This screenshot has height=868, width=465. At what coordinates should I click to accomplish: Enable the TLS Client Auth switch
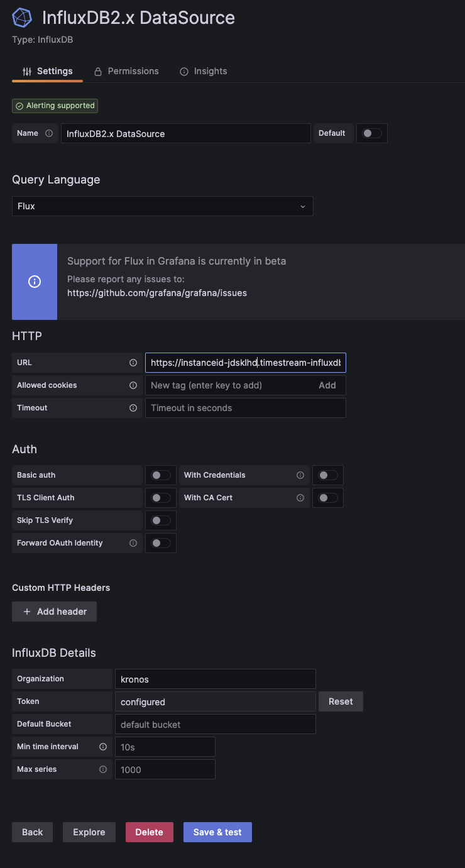click(x=161, y=498)
